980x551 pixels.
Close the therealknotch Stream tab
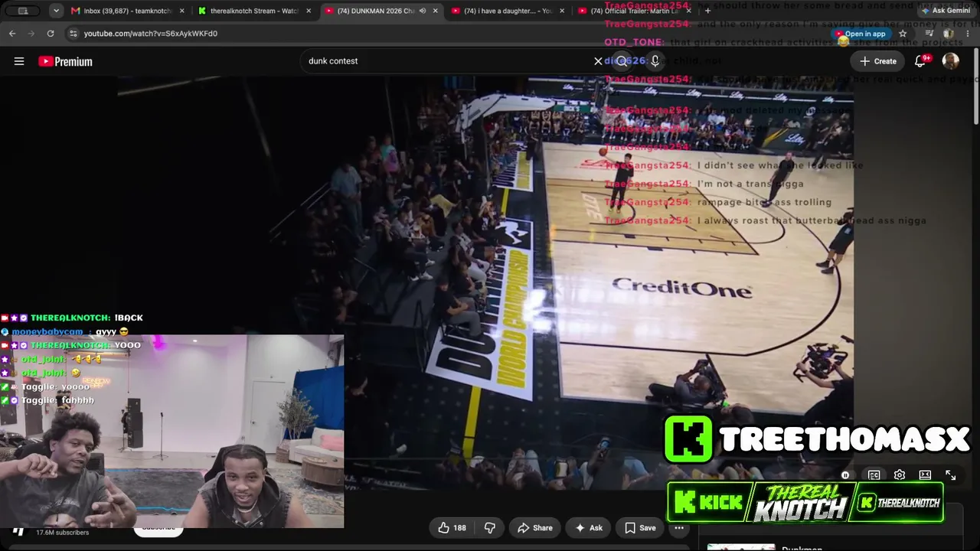click(309, 11)
